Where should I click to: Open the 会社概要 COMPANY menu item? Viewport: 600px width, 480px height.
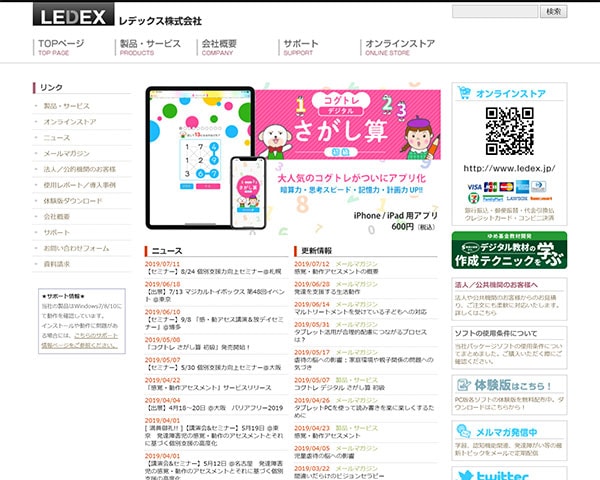pyautogui.click(x=219, y=47)
